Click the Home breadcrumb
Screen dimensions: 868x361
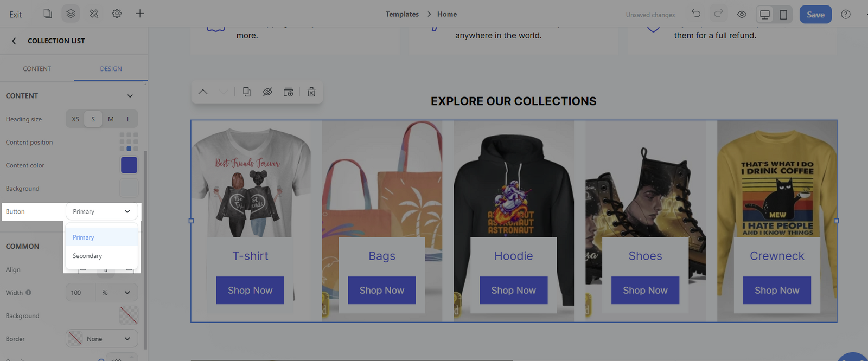coord(447,14)
